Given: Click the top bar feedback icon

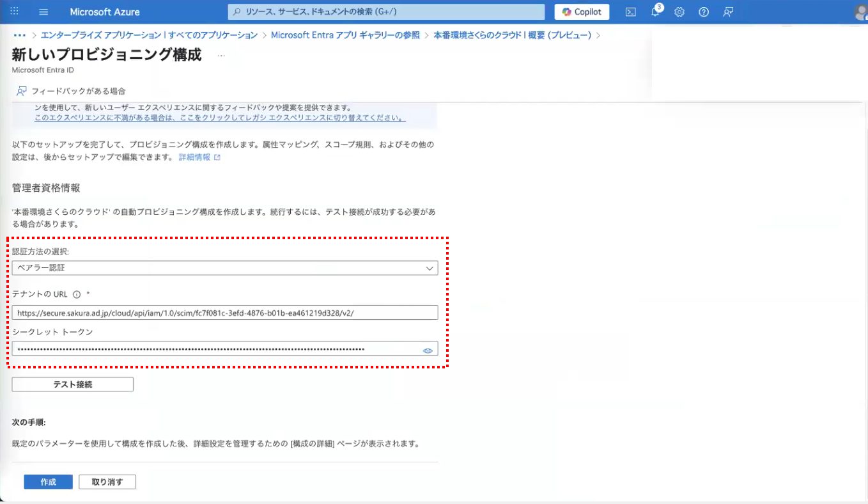Looking at the screenshot, I should pos(728,12).
